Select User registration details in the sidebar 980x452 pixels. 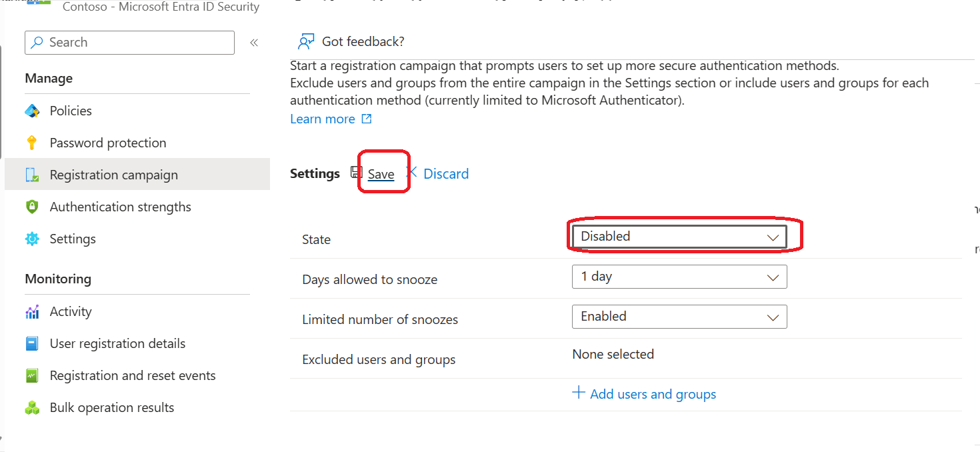pyautogui.click(x=117, y=343)
